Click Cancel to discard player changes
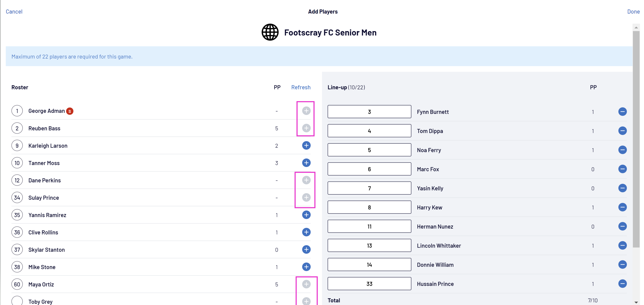Image resolution: width=644 pixels, height=305 pixels. pyautogui.click(x=14, y=11)
